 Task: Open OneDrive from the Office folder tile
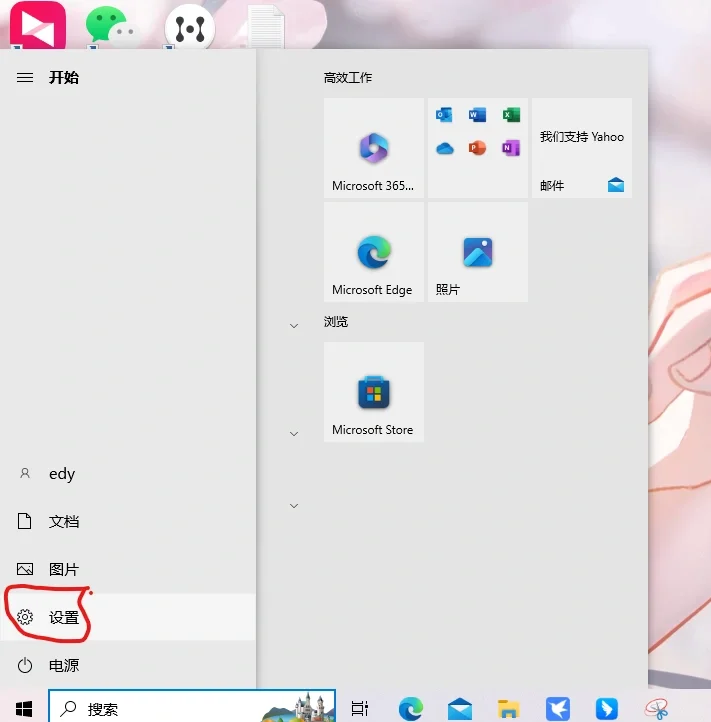click(444, 148)
